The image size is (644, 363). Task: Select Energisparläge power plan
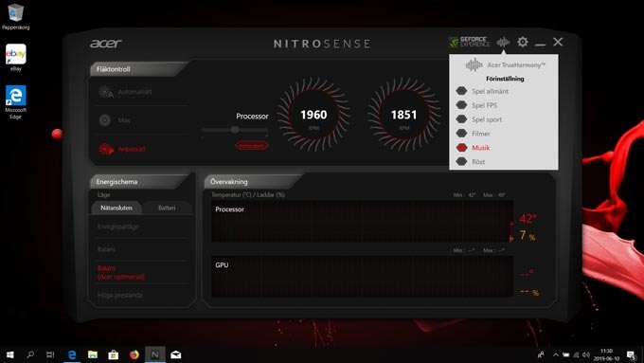pyautogui.click(x=118, y=227)
